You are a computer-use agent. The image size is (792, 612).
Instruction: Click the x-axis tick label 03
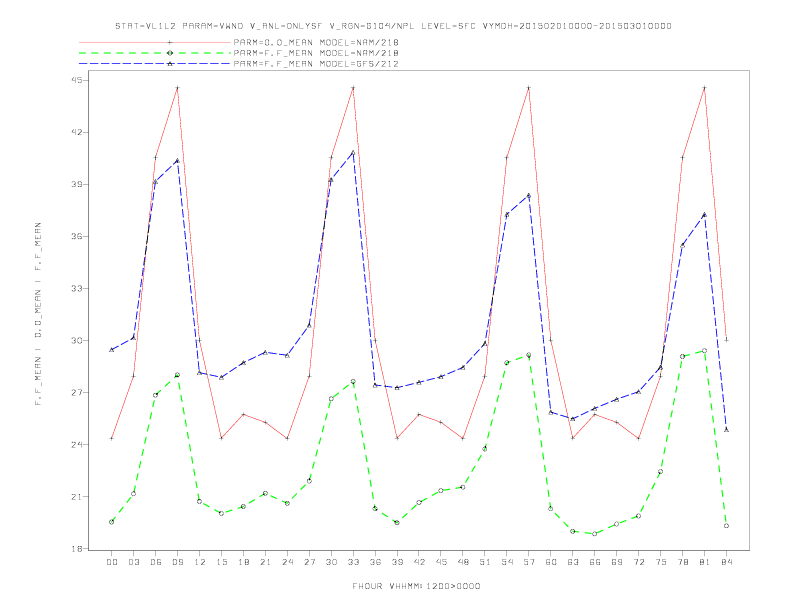tap(133, 562)
